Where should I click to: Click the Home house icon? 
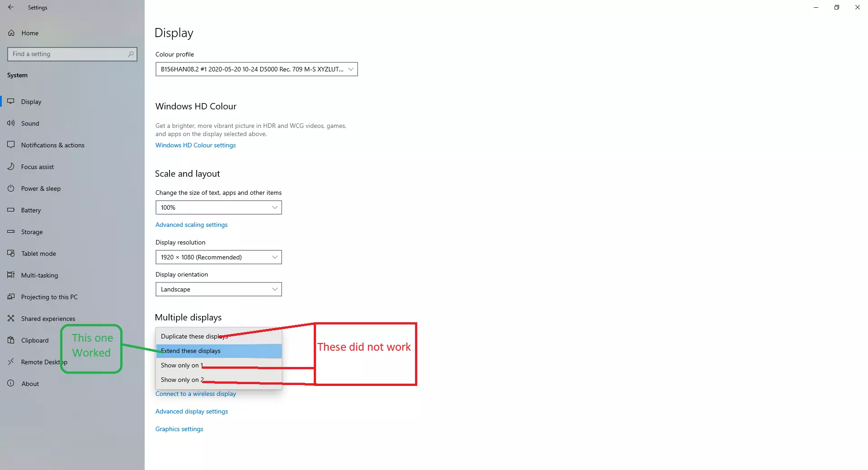11,33
